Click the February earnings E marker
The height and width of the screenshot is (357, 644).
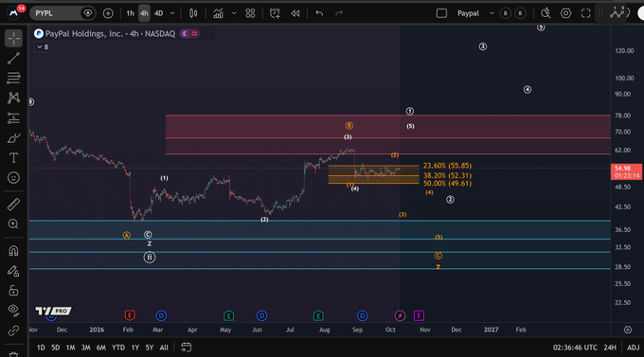pyautogui.click(x=130, y=315)
